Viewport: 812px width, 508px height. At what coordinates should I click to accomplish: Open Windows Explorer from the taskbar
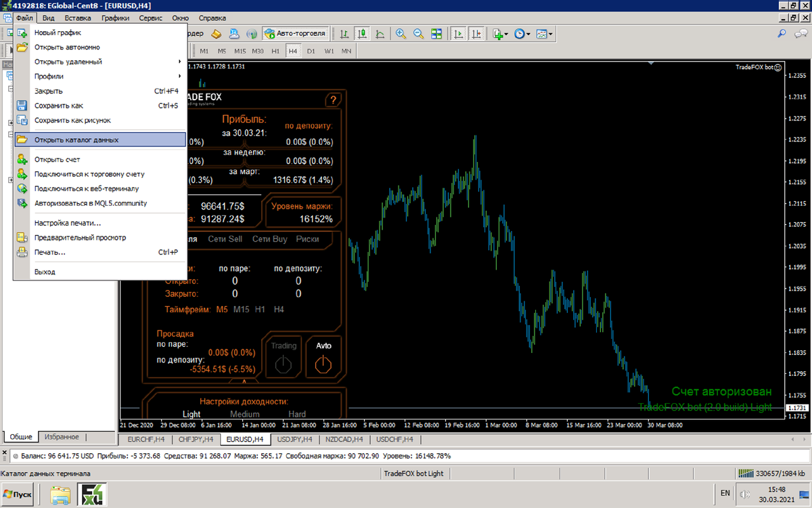click(x=60, y=494)
